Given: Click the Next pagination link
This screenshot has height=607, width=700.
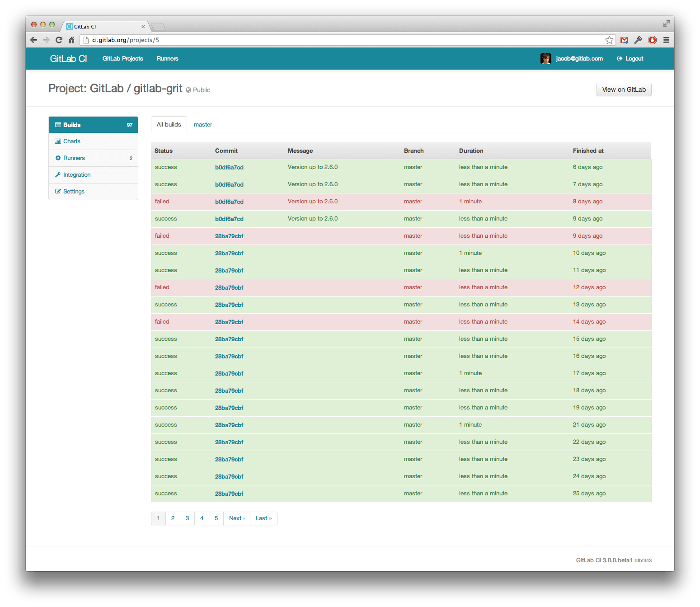Looking at the screenshot, I should (x=236, y=518).
